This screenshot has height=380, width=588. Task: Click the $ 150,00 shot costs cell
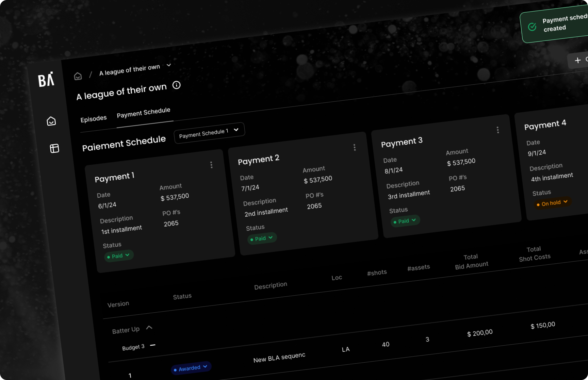pyautogui.click(x=543, y=325)
